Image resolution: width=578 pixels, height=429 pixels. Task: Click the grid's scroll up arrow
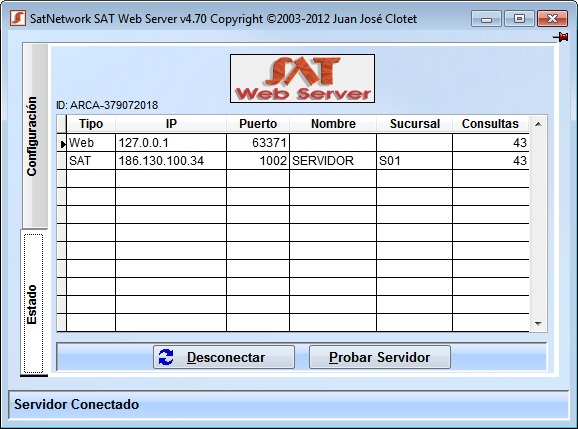pos(538,124)
